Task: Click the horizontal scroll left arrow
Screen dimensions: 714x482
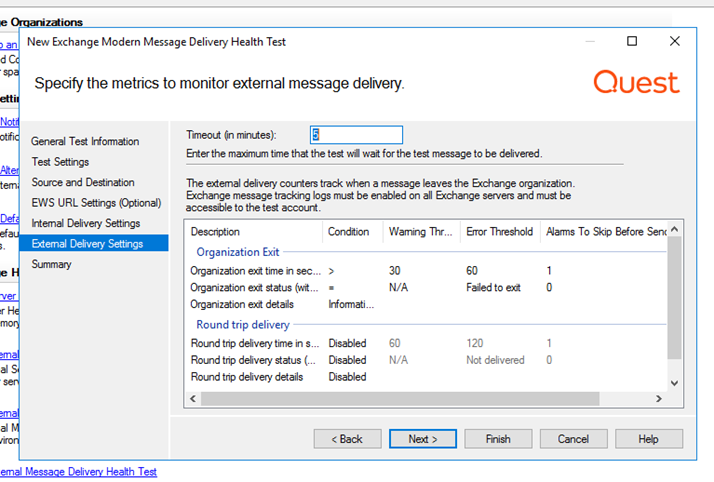Action: (193, 399)
